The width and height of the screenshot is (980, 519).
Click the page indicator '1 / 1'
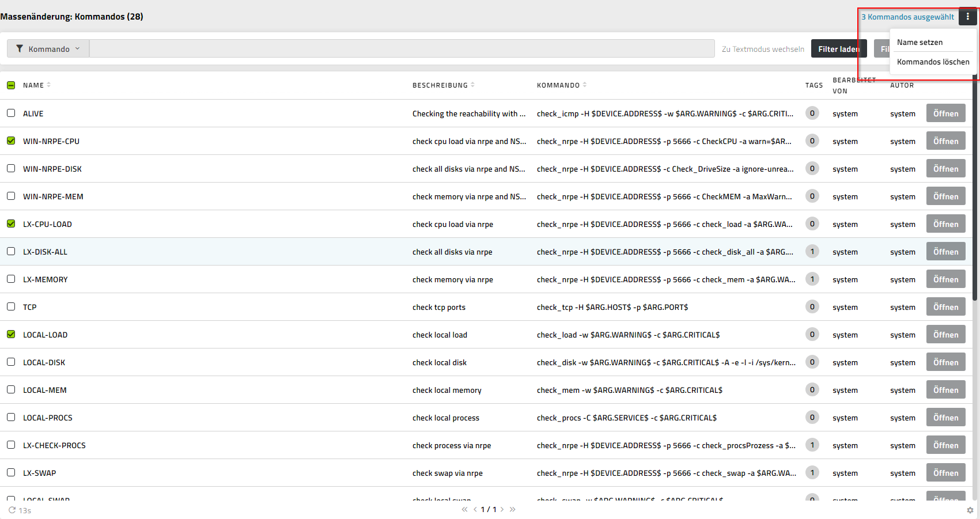489,509
